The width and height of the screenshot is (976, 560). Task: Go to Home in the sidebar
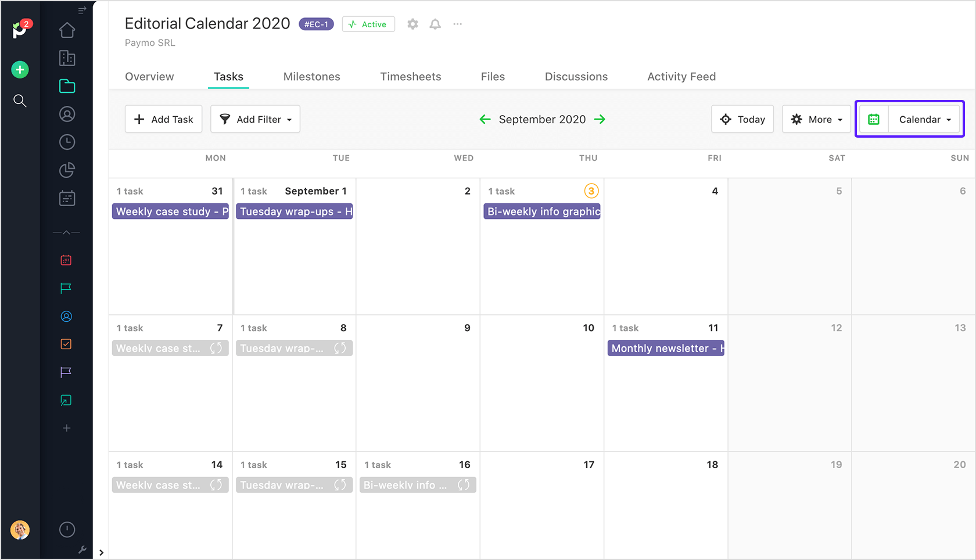67,30
